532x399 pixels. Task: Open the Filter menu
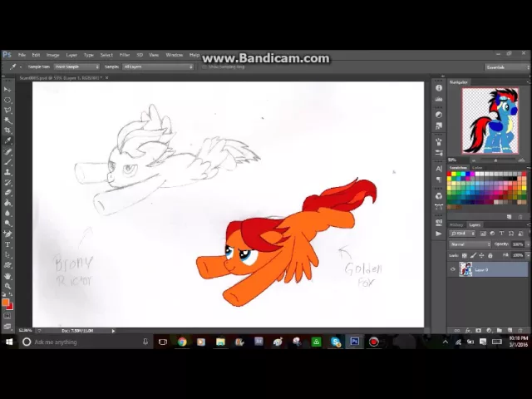[x=125, y=55]
